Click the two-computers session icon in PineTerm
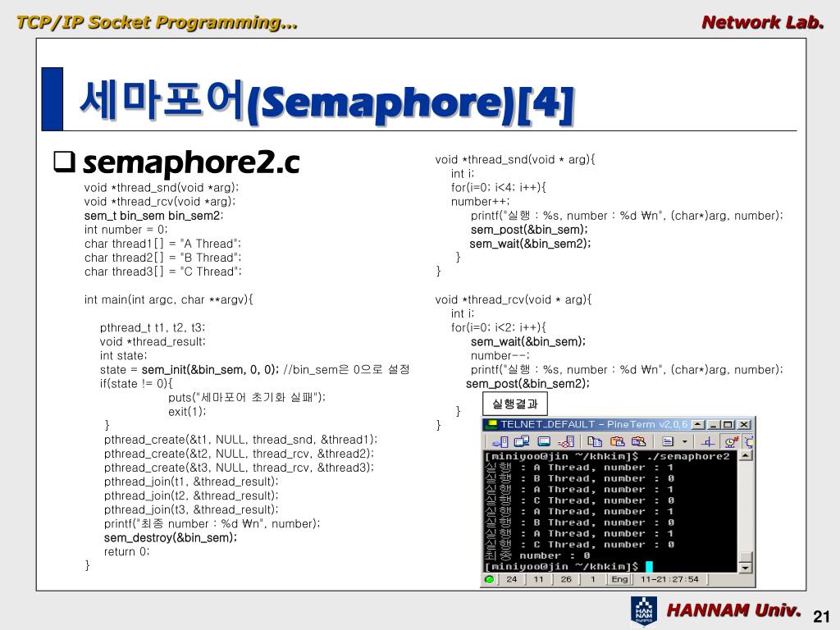This screenshot has width=840, height=630. (x=521, y=442)
